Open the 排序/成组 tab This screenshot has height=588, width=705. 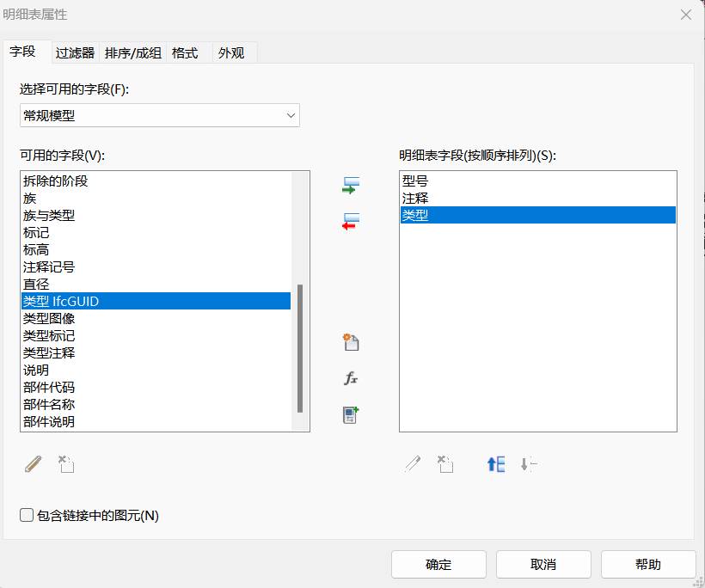pos(133,52)
